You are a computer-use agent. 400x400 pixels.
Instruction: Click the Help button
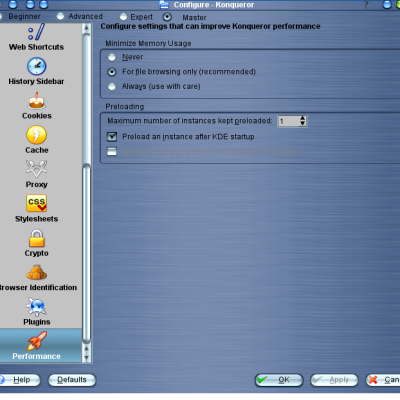coord(19,380)
